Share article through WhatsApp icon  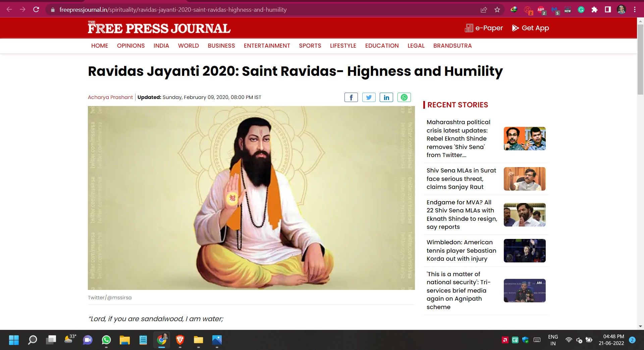pos(404,97)
